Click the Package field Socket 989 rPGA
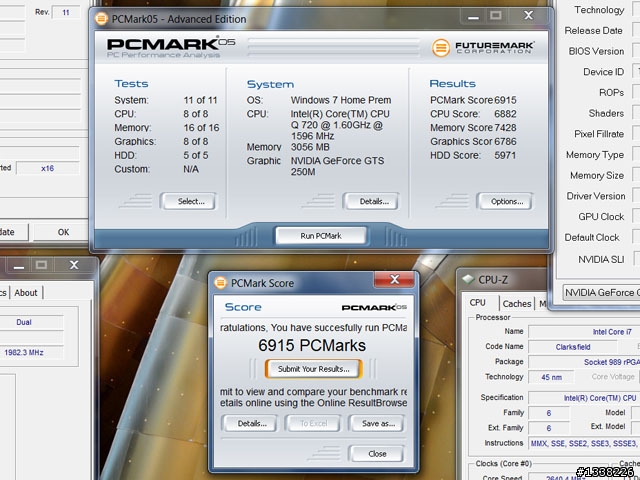The image size is (640, 480). (584, 362)
